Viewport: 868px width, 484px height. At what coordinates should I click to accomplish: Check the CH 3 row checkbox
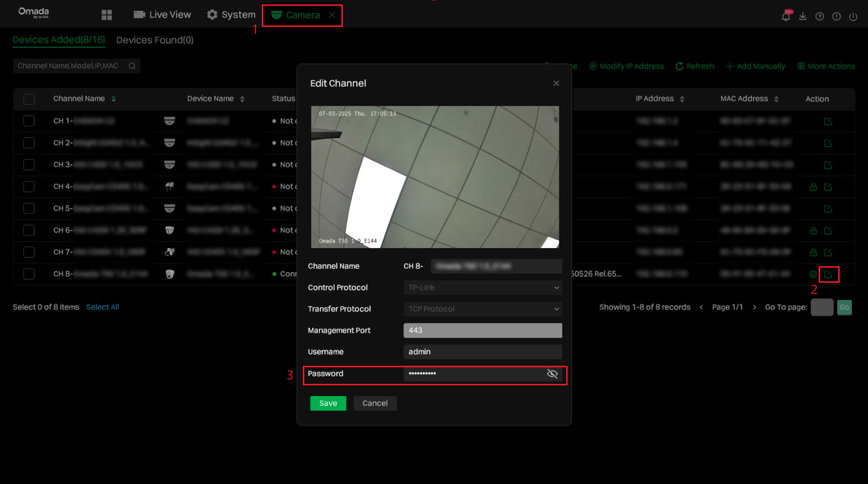coord(29,165)
